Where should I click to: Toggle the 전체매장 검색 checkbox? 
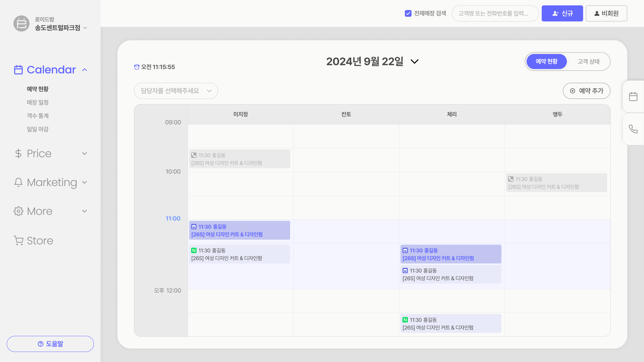(x=408, y=13)
